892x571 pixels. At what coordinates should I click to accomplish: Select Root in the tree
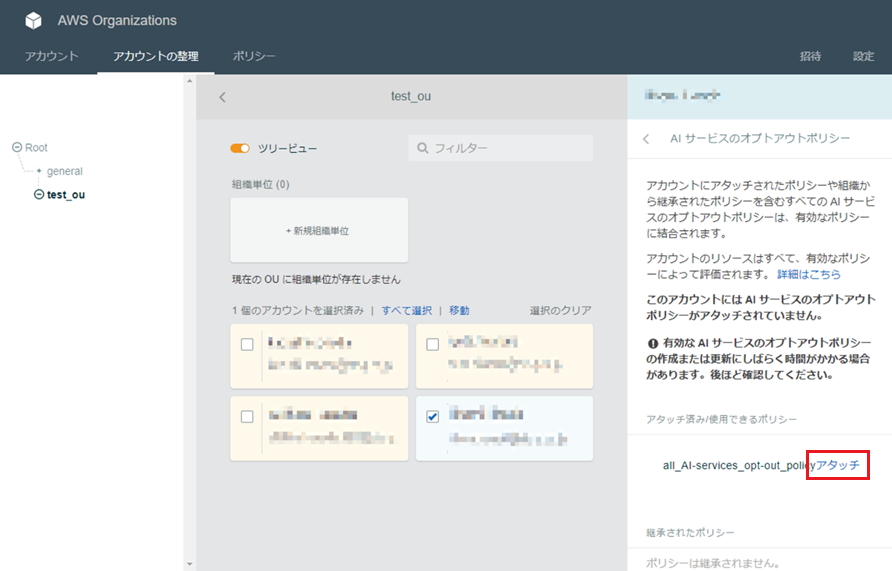click(36, 147)
